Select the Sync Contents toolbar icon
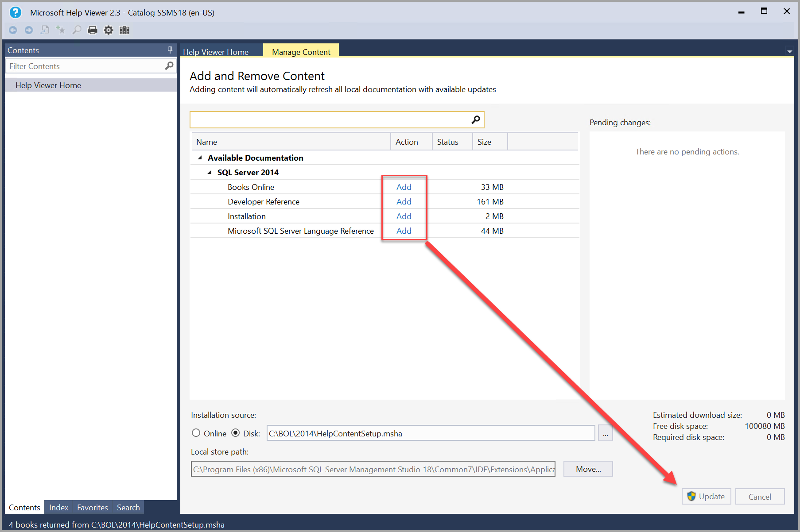This screenshot has width=800, height=532. pyautogui.click(x=45, y=30)
